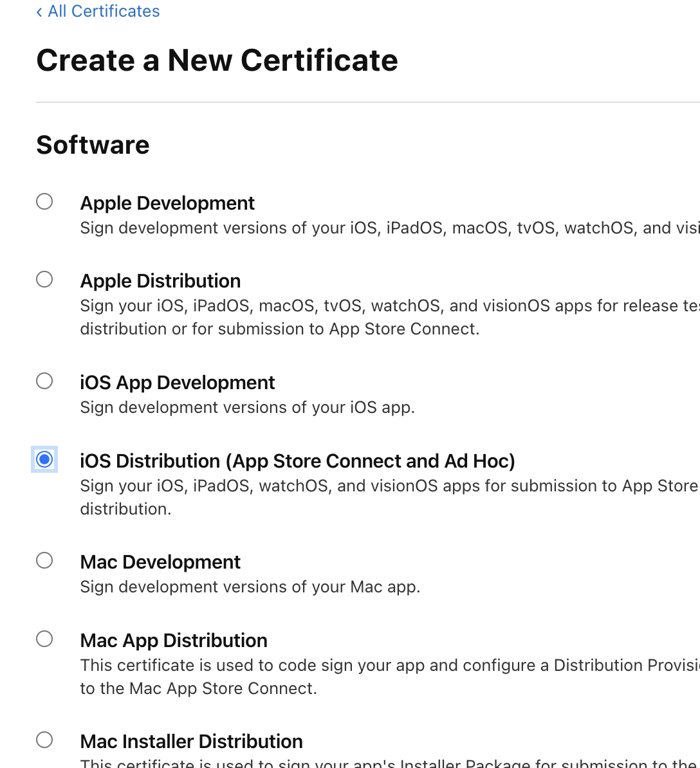Click the Mac App Distribution label

point(174,641)
